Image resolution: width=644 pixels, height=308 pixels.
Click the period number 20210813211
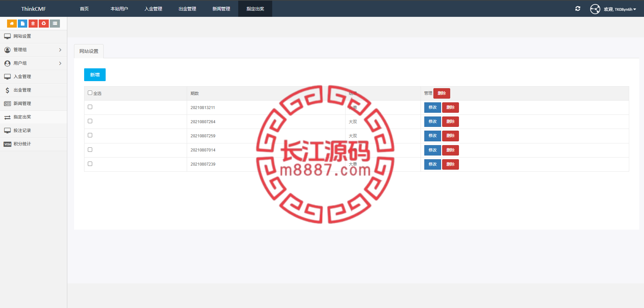tap(203, 108)
